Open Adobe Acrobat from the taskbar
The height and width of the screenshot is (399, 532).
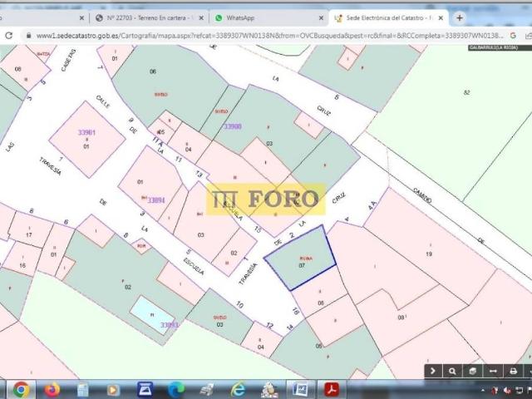(x=332, y=390)
